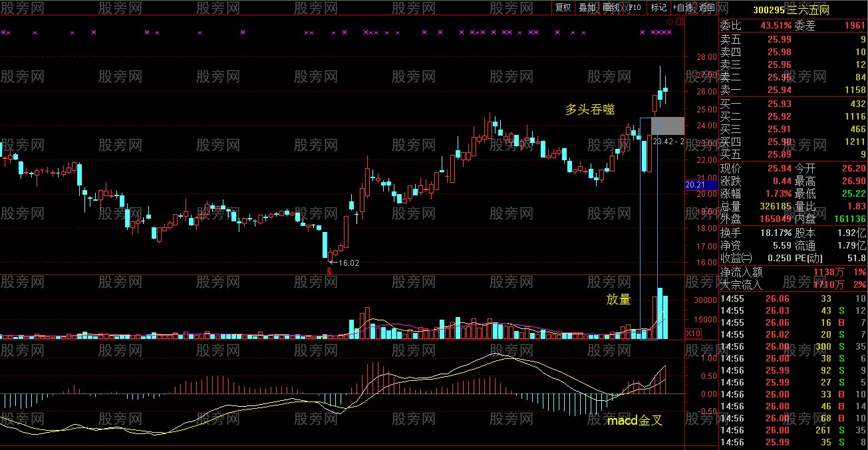Select trade row 14:56 26.00 volume 46
The image size is (868, 450).
[793, 406]
